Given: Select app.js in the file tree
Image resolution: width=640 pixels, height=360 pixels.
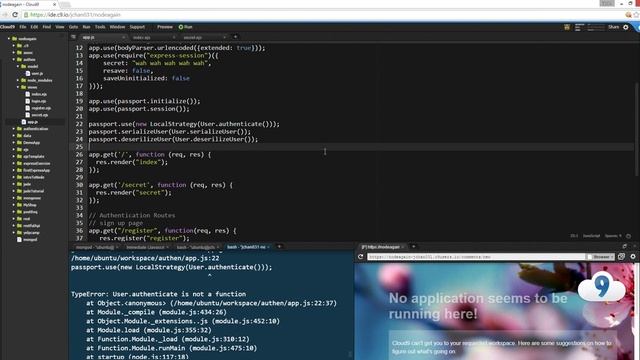Looking at the screenshot, I should pyautogui.click(x=33, y=122).
